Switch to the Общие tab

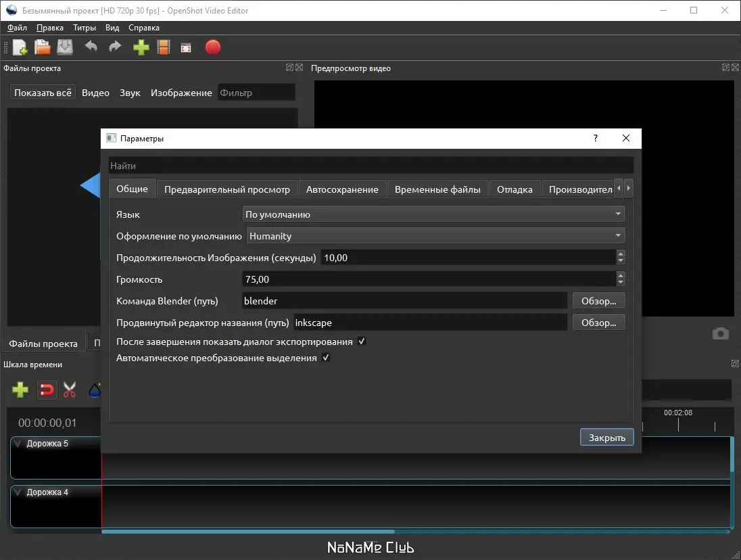132,189
